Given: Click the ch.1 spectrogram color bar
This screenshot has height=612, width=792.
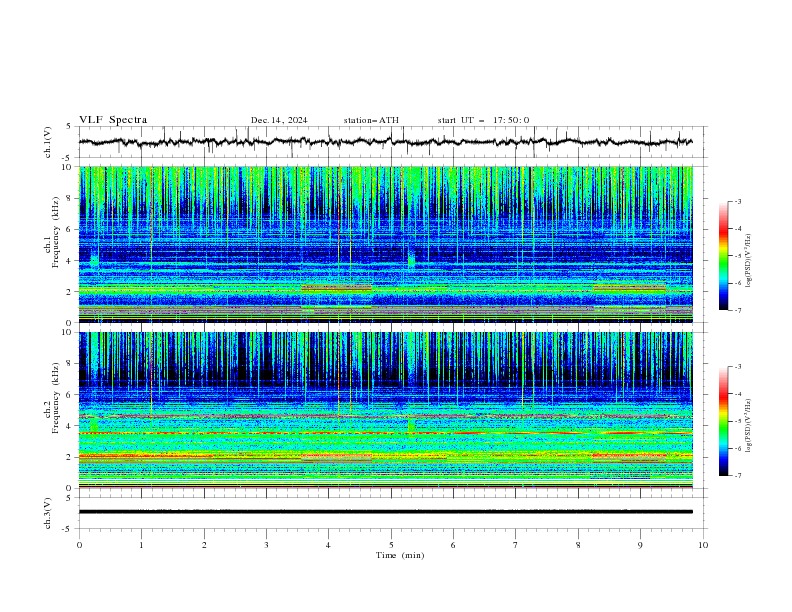Looking at the screenshot, I should [723, 256].
